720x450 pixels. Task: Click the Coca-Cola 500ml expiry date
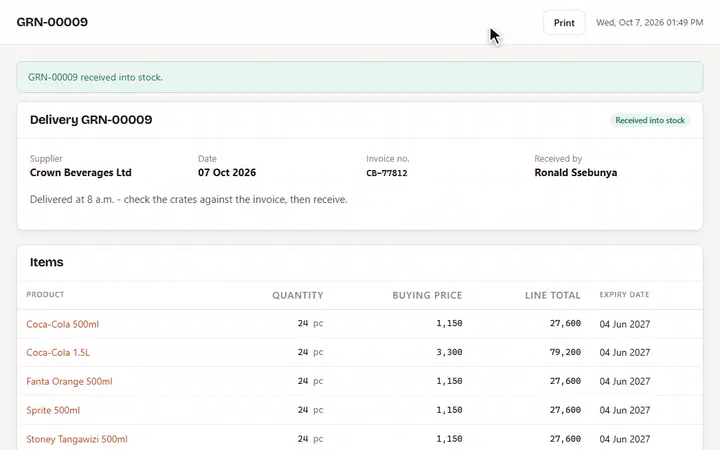click(624, 324)
